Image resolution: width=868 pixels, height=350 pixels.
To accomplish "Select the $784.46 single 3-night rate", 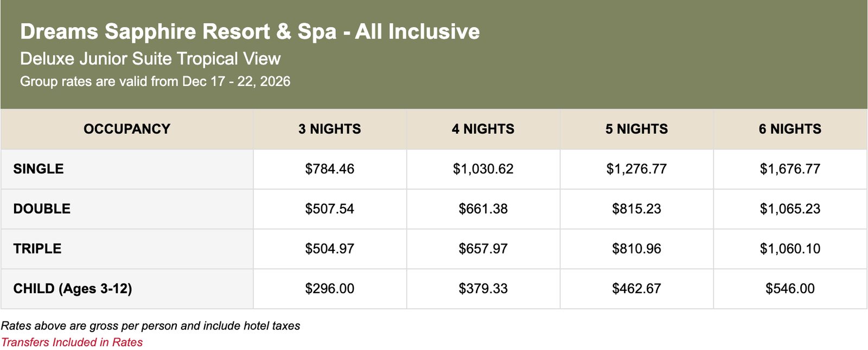I will coord(330,169).
